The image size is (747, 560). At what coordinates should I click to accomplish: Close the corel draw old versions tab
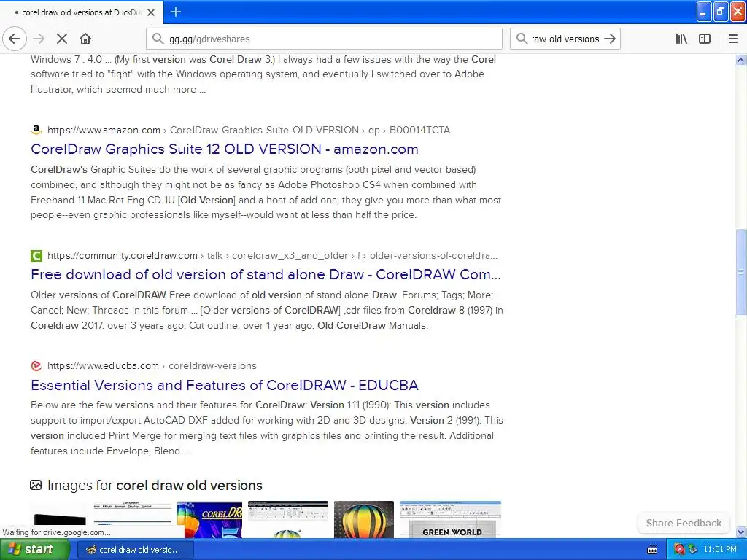tap(151, 12)
